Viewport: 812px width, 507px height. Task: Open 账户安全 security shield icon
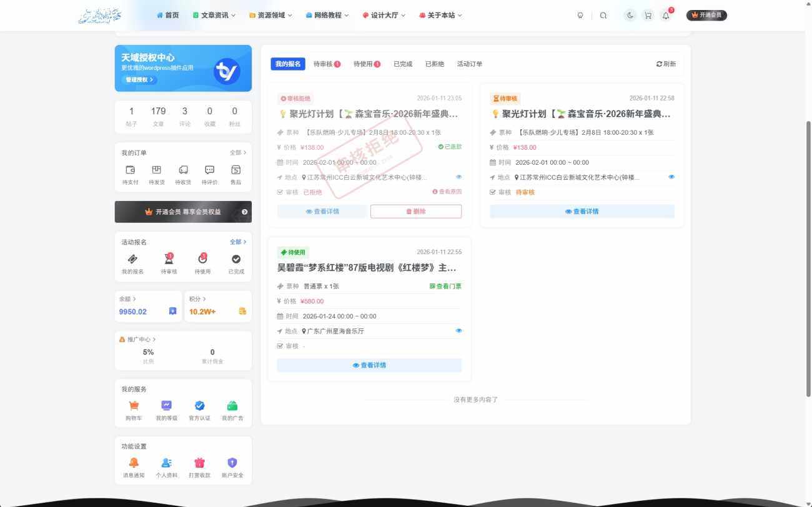[232, 463]
